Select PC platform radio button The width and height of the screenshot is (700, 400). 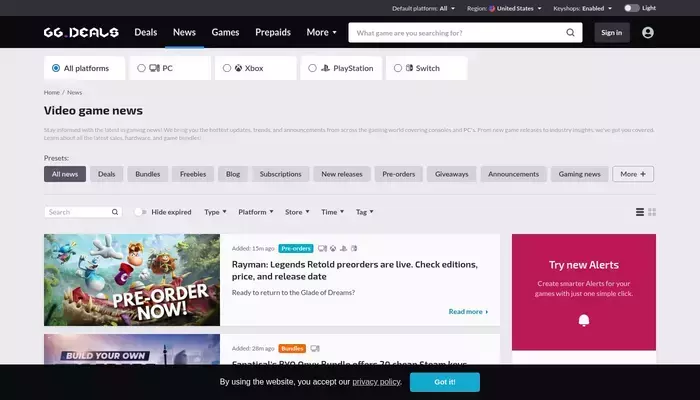142,68
